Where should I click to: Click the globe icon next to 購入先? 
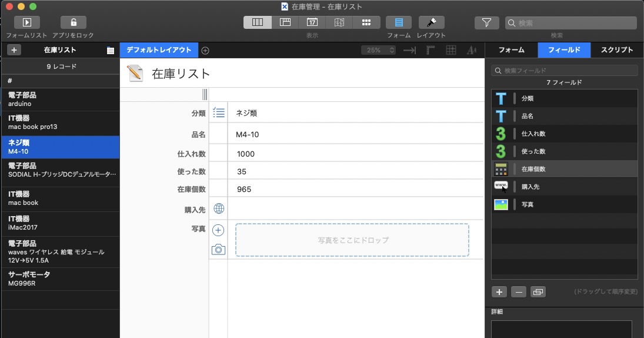[218, 208]
